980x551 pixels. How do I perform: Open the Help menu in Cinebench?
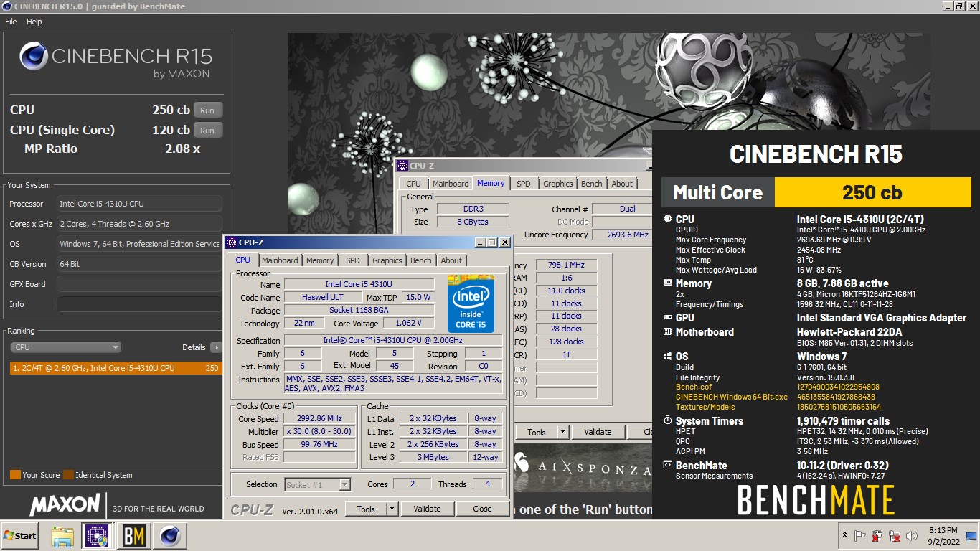pyautogui.click(x=34, y=22)
